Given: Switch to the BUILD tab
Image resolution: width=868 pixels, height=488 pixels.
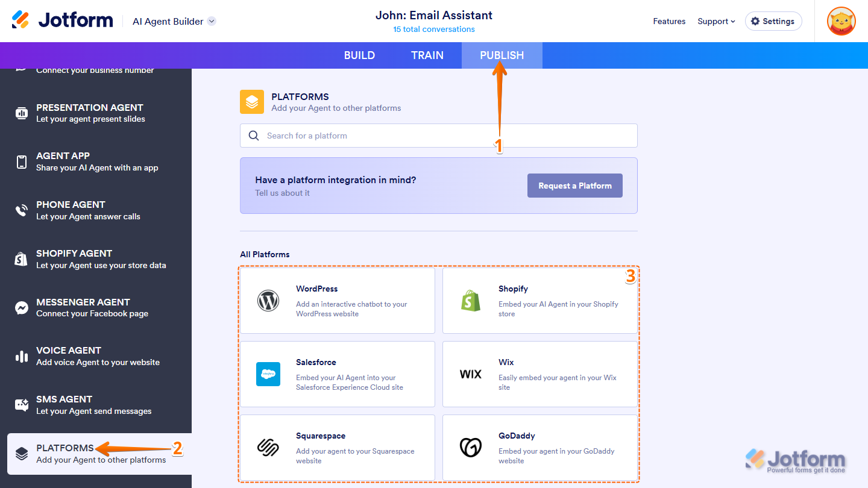Looking at the screenshot, I should tap(359, 55).
